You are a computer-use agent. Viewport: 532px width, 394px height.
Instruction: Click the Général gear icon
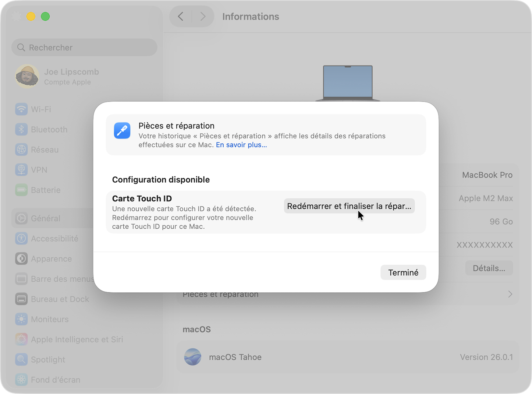click(21, 218)
